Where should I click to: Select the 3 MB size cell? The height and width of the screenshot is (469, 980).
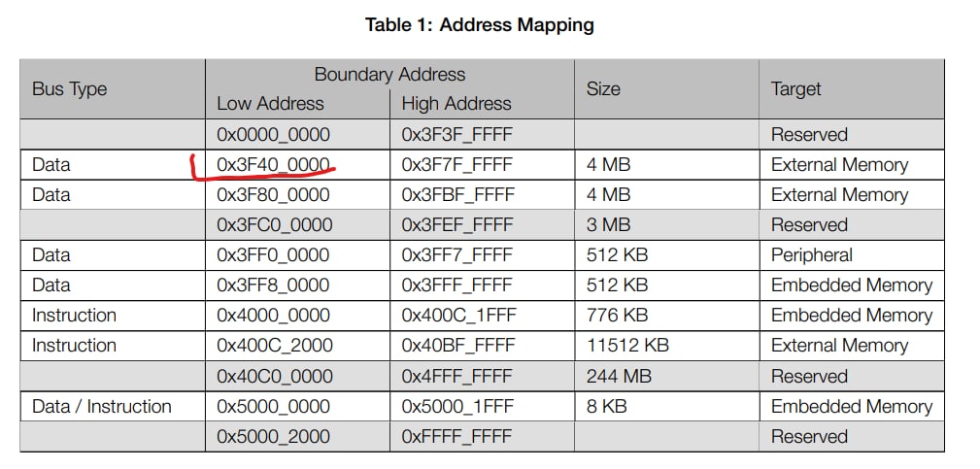click(x=608, y=225)
